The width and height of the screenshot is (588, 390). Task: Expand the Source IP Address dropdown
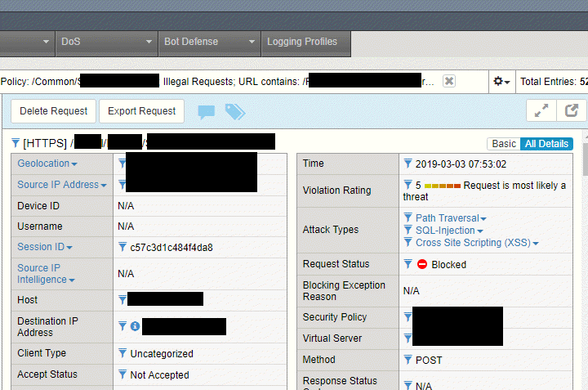tap(104, 186)
